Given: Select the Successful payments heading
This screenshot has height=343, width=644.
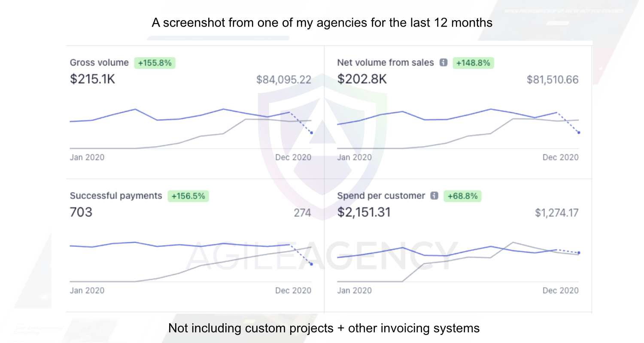Looking at the screenshot, I should tap(116, 196).
